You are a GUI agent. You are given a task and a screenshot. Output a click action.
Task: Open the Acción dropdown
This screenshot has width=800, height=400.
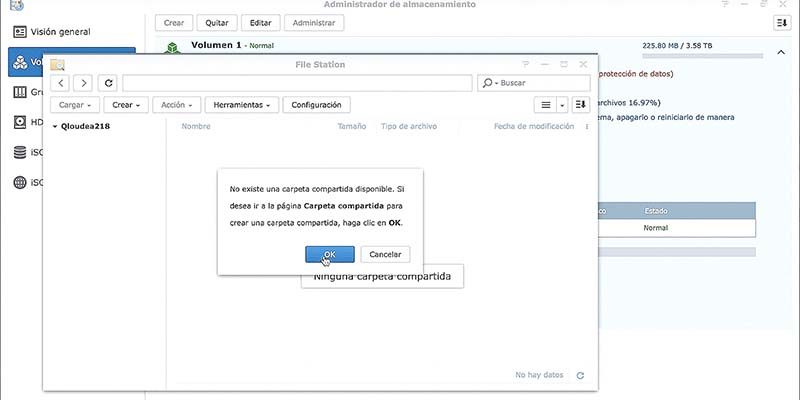(177, 105)
